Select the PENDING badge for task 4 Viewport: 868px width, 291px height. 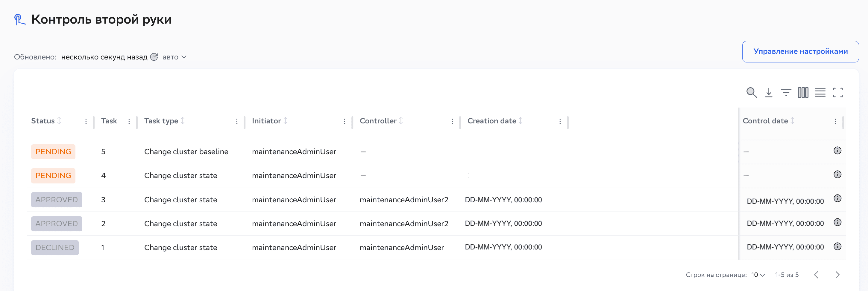pos(53,176)
